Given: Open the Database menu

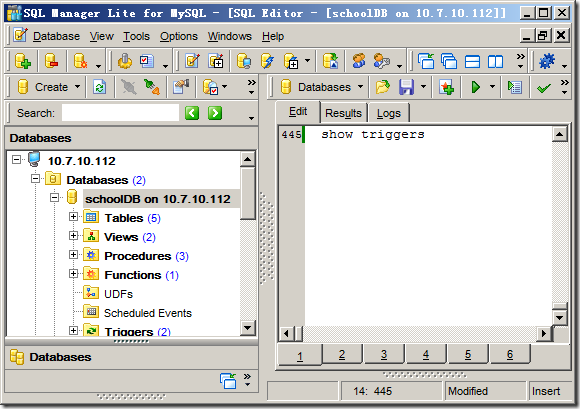Looking at the screenshot, I should click(56, 36).
